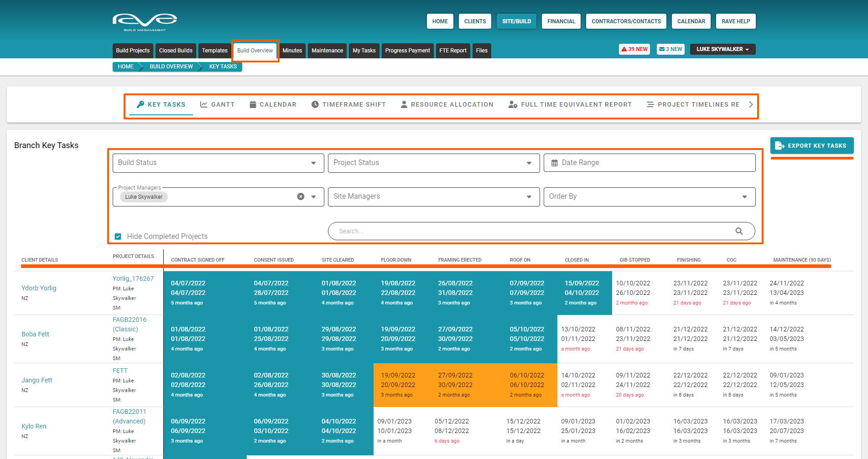Open the Yorlig_176267 project link
868x459 pixels.
133,278
